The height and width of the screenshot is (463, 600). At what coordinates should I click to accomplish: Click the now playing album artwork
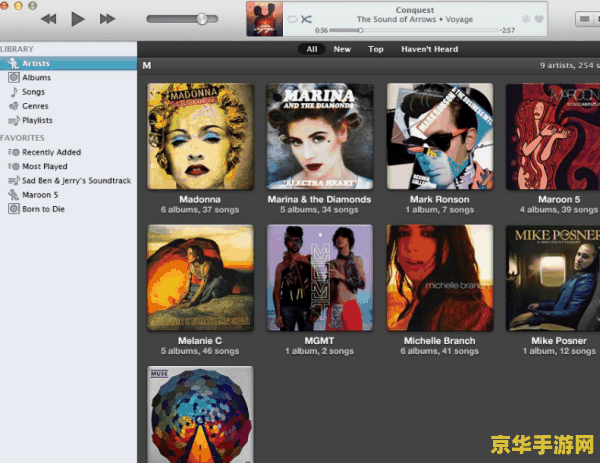tap(264, 19)
